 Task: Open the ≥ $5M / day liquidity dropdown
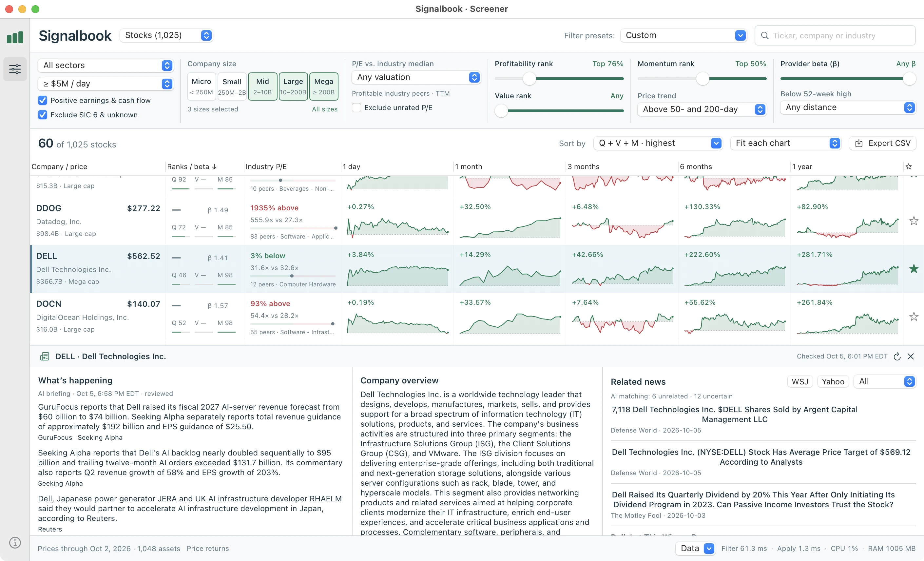pos(106,84)
